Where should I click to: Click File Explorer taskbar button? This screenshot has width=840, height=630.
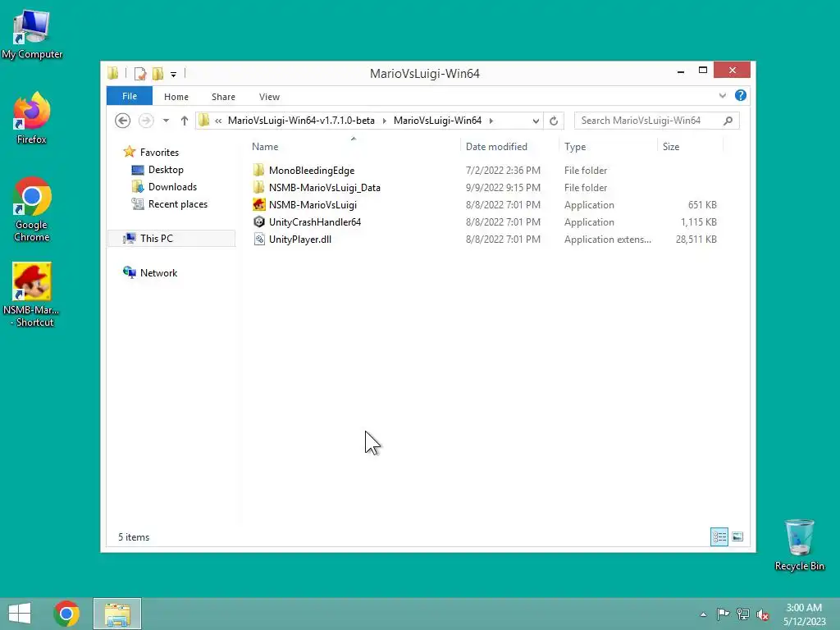click(117, 614)
